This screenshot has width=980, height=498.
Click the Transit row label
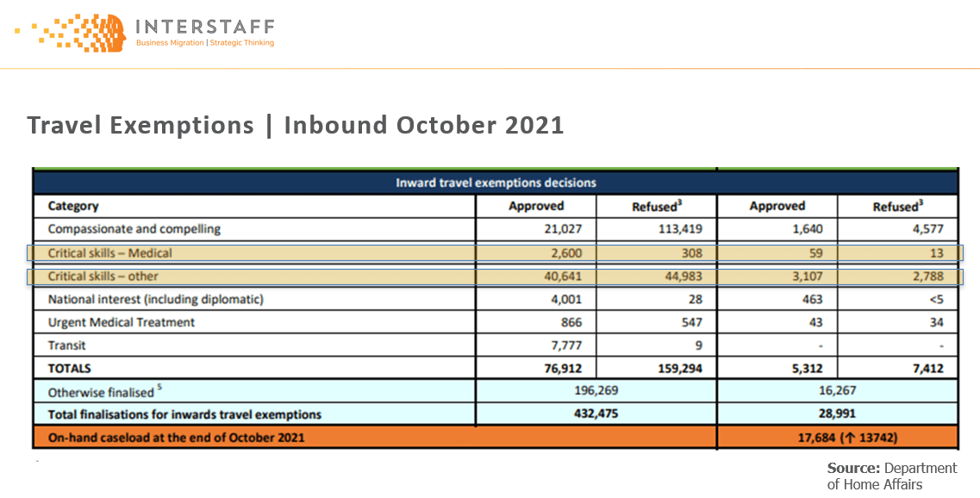click(66, 345)
